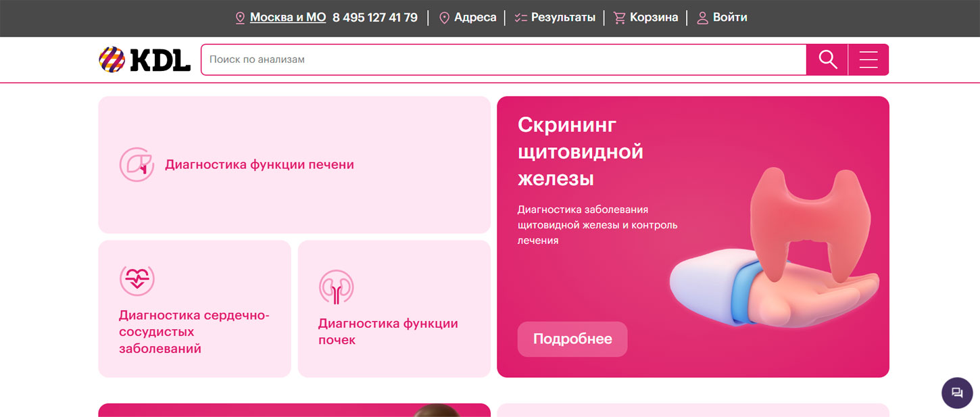Click the Скрининг щитовидной железы heading
Viewport: 980px width, 417px height.
[x=581, y=152]
